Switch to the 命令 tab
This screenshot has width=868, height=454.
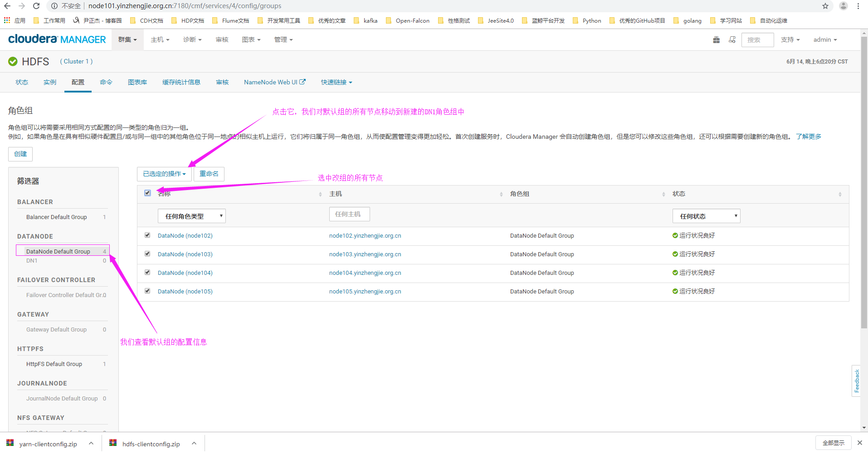(x=106, y=82)
